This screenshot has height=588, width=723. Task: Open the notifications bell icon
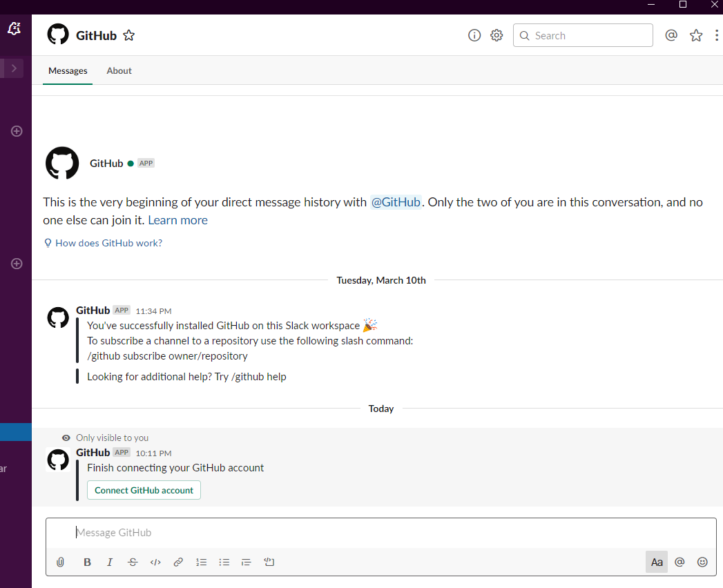(15, 28)
